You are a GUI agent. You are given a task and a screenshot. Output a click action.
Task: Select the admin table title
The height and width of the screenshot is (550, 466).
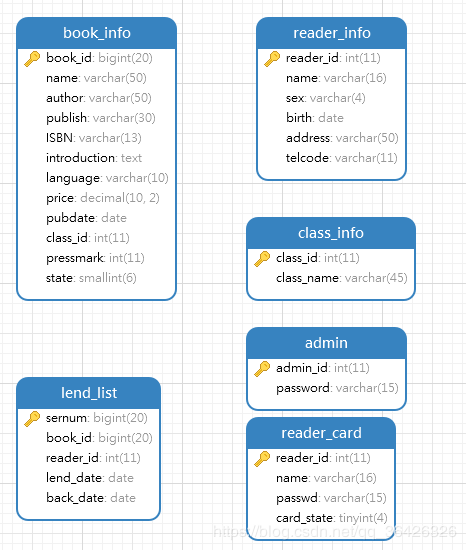pyautogui.click(x=326, y=343)
